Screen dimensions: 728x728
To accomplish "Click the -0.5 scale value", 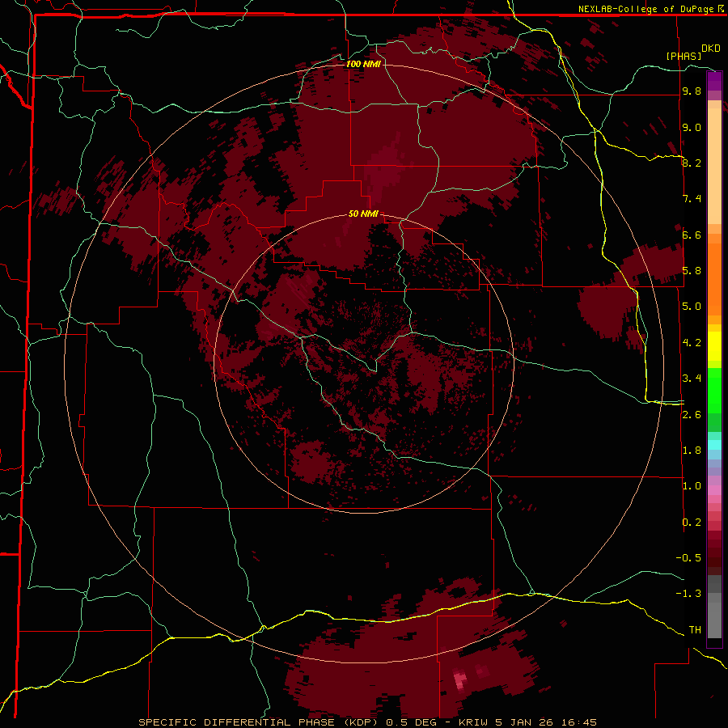I will click(688, 558).
